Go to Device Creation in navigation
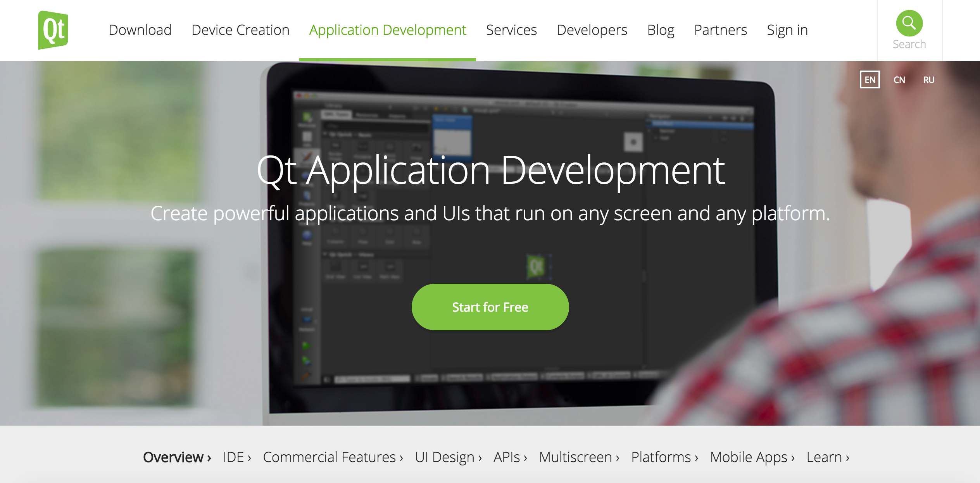Viewport: 980px width, 483px height. click(x=240, y=30)
